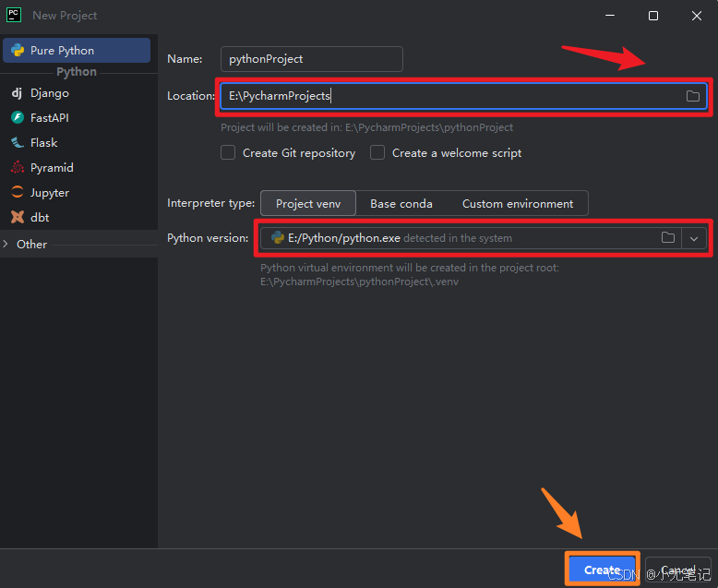The height and width of the screenshot is (588, 718).
Task: Click the Flask horn icon
Action: point(18,143)
